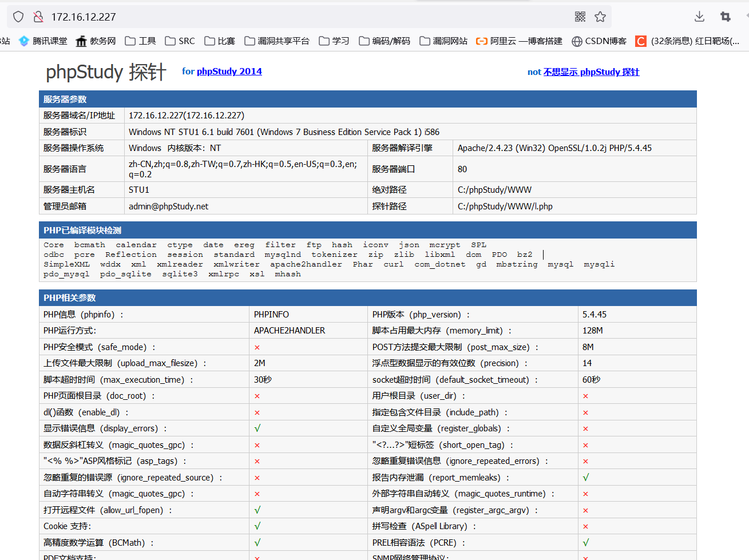Click the 不想显示 phpStudy 探针 link
Viewport: 749px width, 560px height.
pos(591,72)
